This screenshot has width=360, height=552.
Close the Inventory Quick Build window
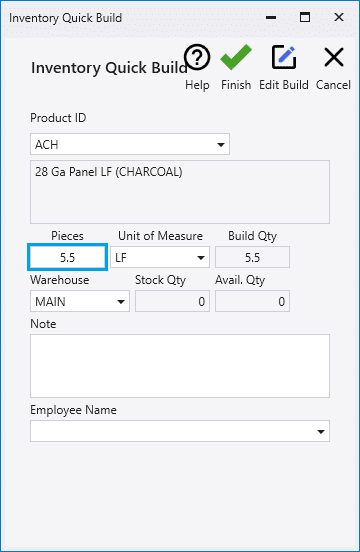point(339,17)
